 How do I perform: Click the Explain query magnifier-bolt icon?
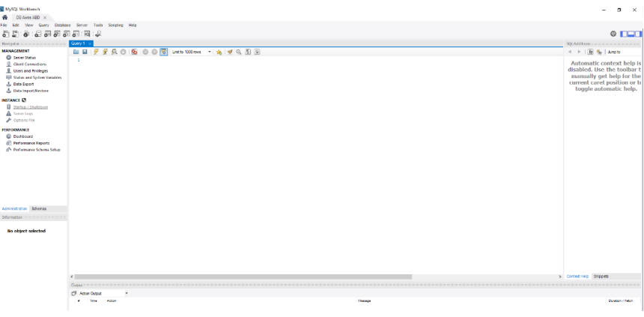(114, 52)
